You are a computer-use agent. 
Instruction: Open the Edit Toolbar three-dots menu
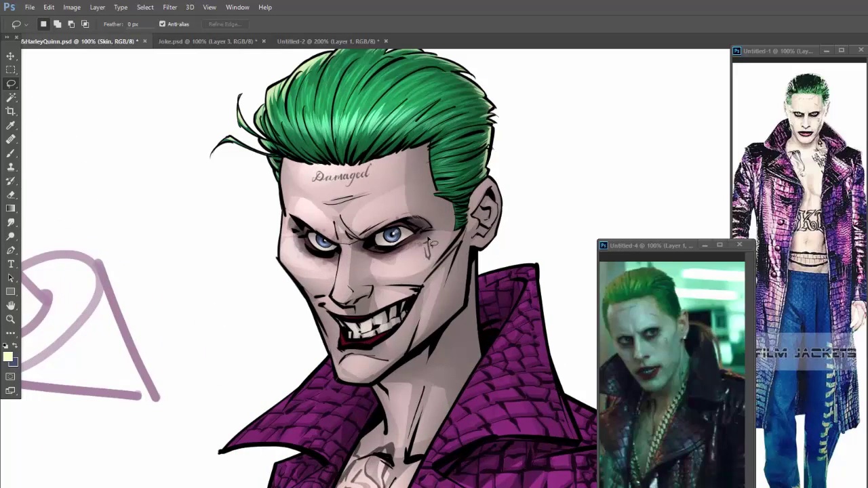tap(11, 333)
